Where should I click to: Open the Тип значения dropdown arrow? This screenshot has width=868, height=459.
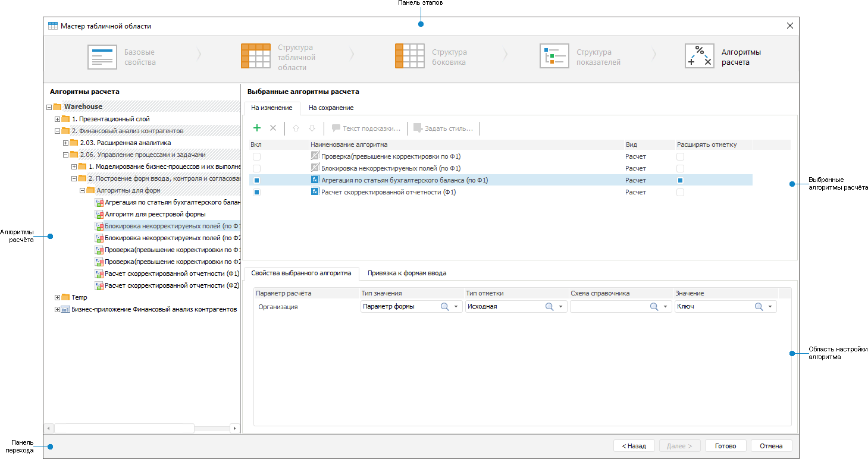[x=456, y=307]
